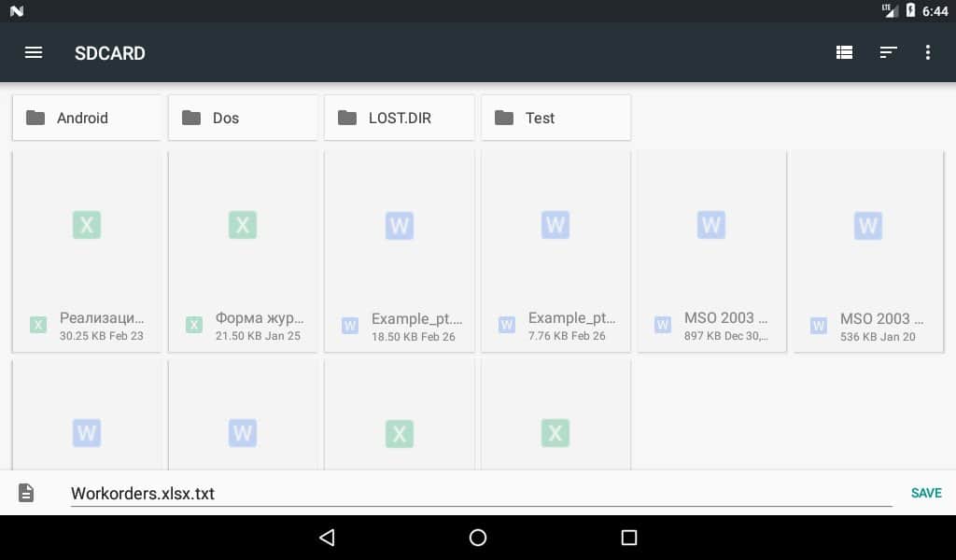The width and height of the screenshot is (956, 560).
Task: Open the Dos folder
Action: tap(243, 118)
